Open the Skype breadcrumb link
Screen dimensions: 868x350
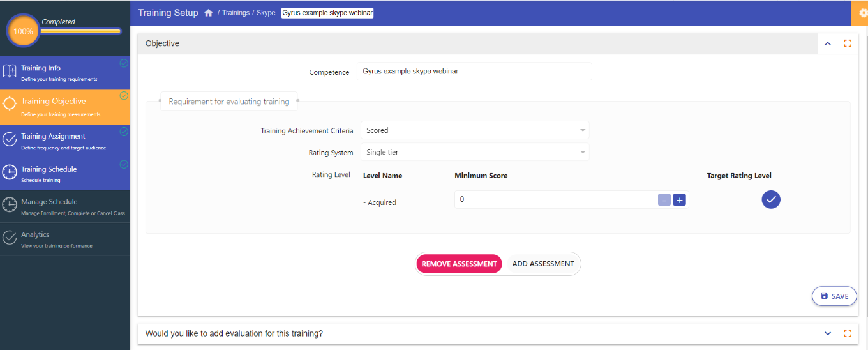coord(266,13)
